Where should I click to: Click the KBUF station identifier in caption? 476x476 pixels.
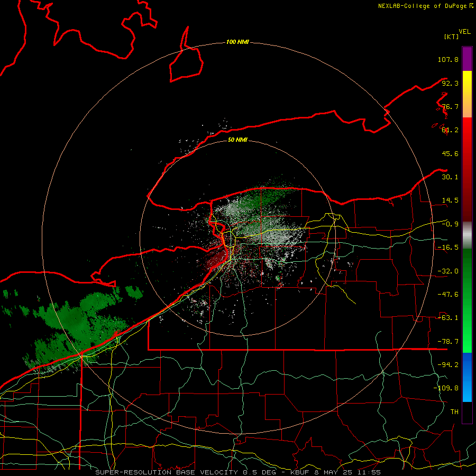click(x=300, y=472)
